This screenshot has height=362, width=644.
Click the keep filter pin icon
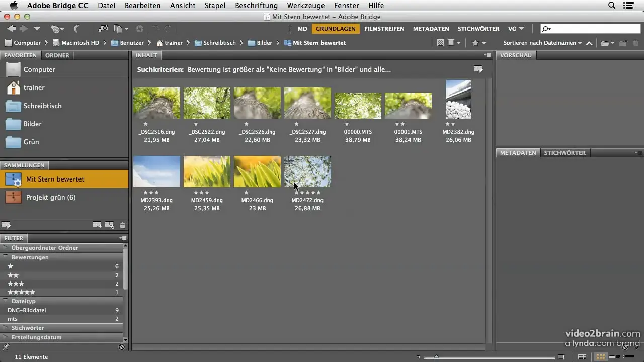[x=6, y=346]
